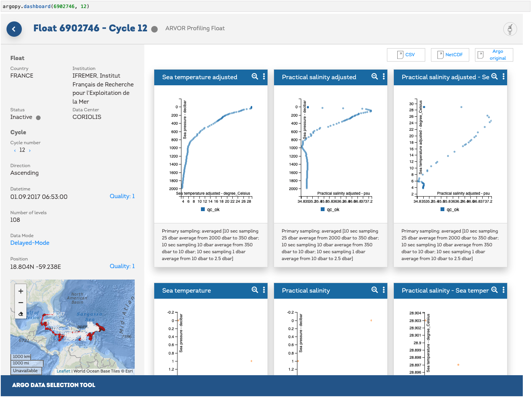Open the Leaflet attribution link
The image size is (532, 397).
coord(64,371)
